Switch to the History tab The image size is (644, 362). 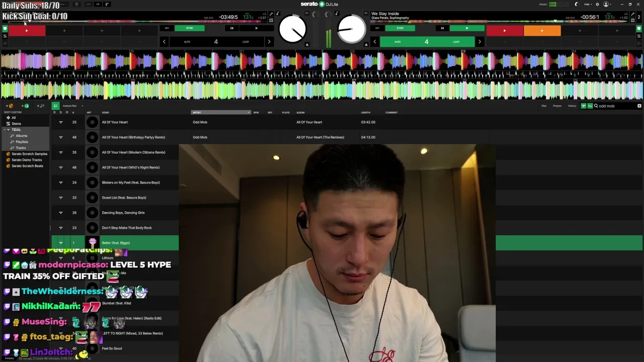pyautogui.click(x=572, y=106)
